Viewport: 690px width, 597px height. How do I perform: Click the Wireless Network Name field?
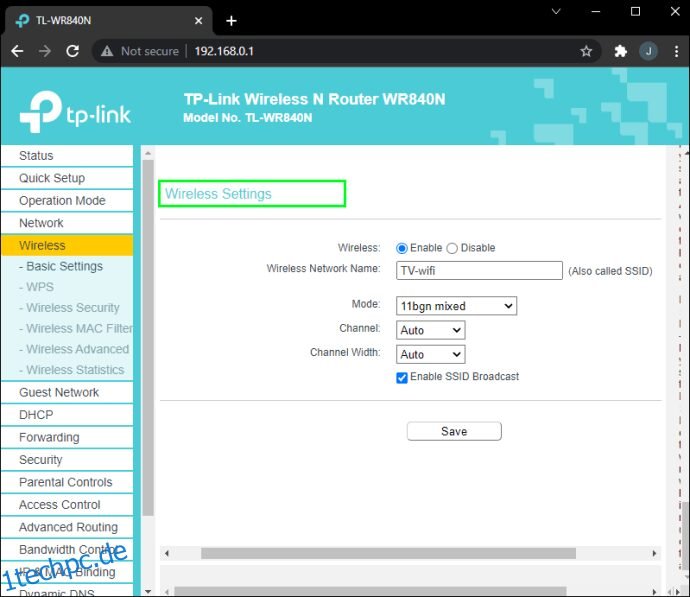(x=479, y=271)
